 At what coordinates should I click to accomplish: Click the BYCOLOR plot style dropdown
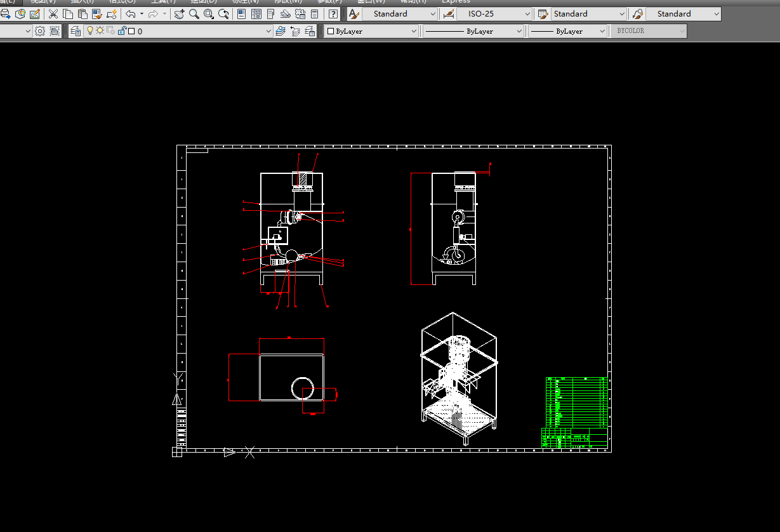coord(649,30)
